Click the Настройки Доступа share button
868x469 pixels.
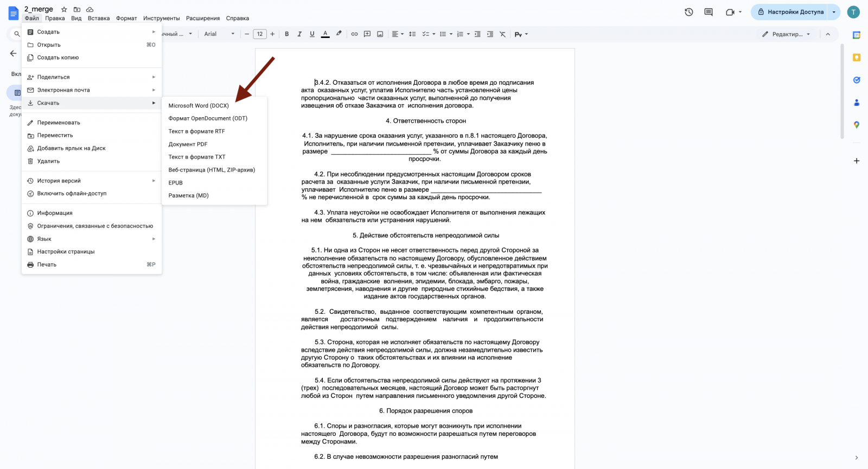(790, 12)
